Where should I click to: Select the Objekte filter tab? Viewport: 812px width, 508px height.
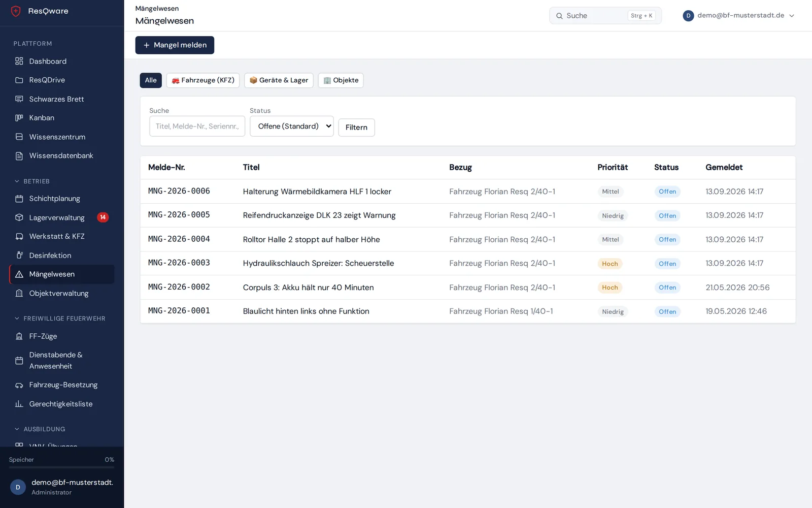[341, 80]
